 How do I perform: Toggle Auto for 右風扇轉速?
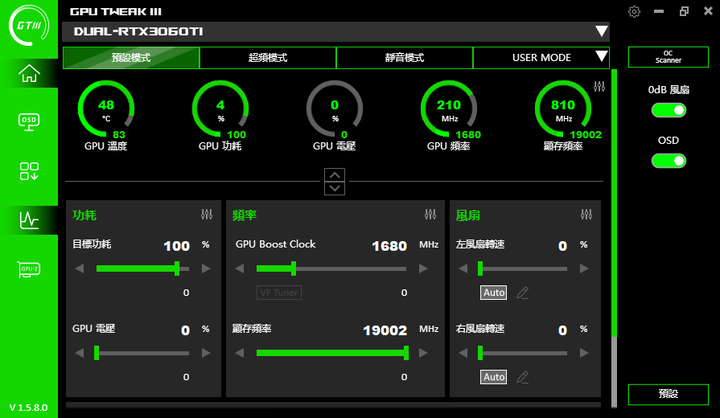(494, 377)
